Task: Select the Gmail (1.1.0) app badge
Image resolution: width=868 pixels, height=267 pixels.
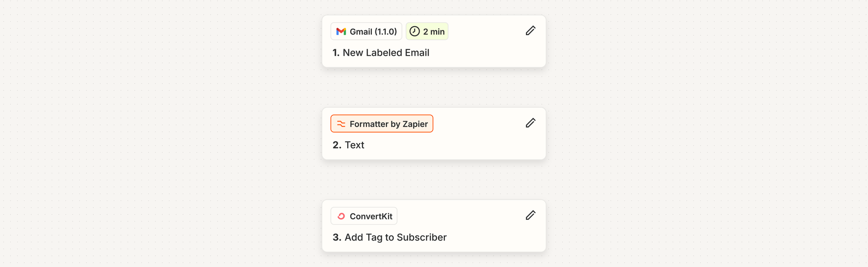Action: 366,31
